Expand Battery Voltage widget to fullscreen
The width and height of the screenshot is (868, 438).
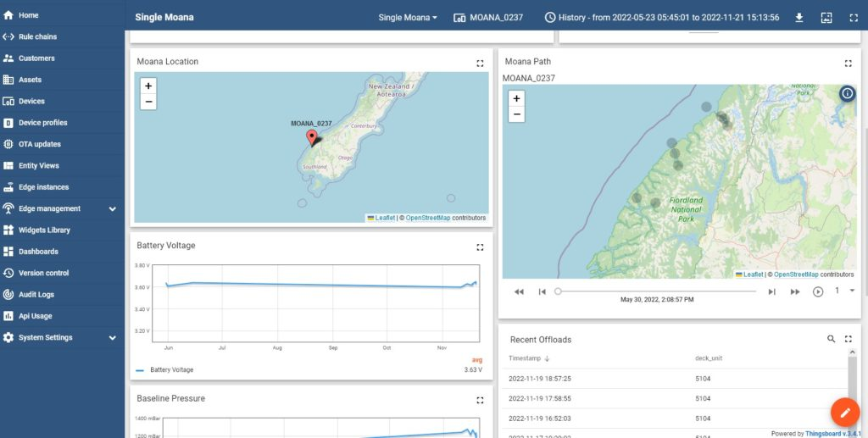tap(480, 247)
